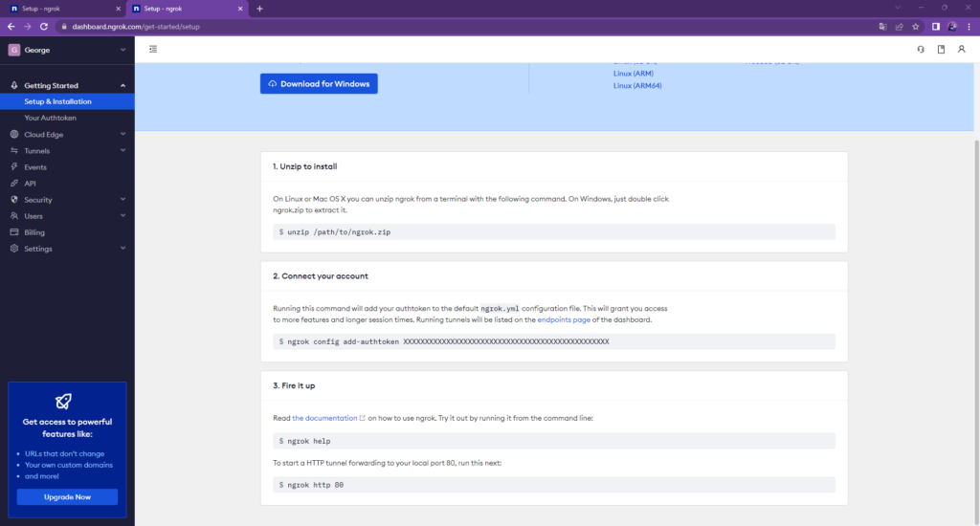
Task: Open the Chrome side panel icon
Action: pos(936,27)
